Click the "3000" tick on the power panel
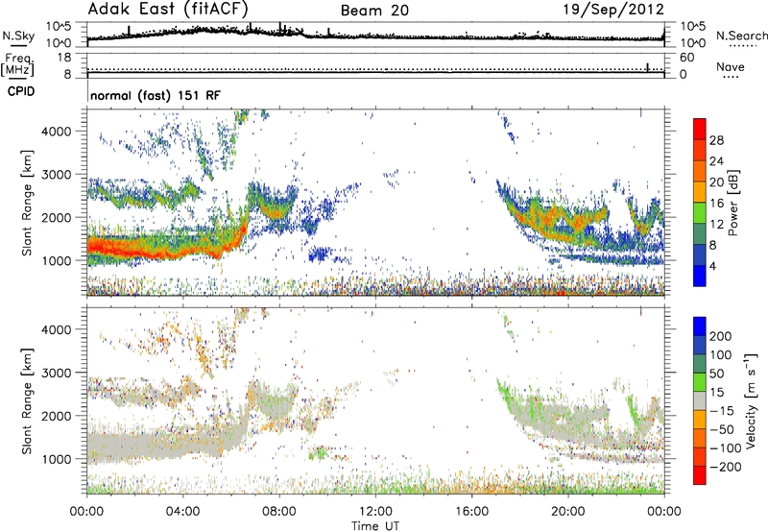This screenshot has width=768, height=532. 57,175
